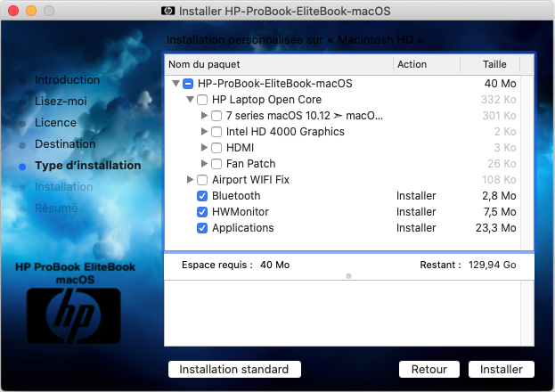Screen dimensions: 555x392
Task: Click the split-view divider handle dot
Action: click(x=348, y=276)
